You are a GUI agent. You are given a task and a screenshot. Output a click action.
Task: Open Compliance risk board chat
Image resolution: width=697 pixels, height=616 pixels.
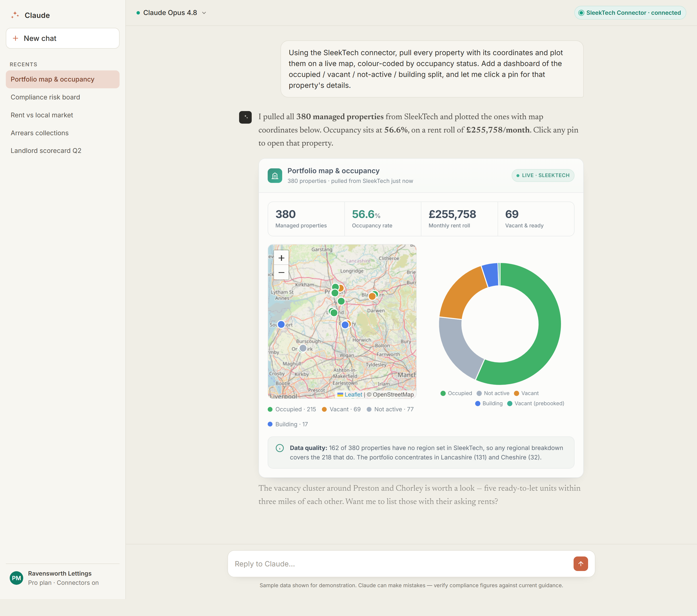tap(62, 97)
